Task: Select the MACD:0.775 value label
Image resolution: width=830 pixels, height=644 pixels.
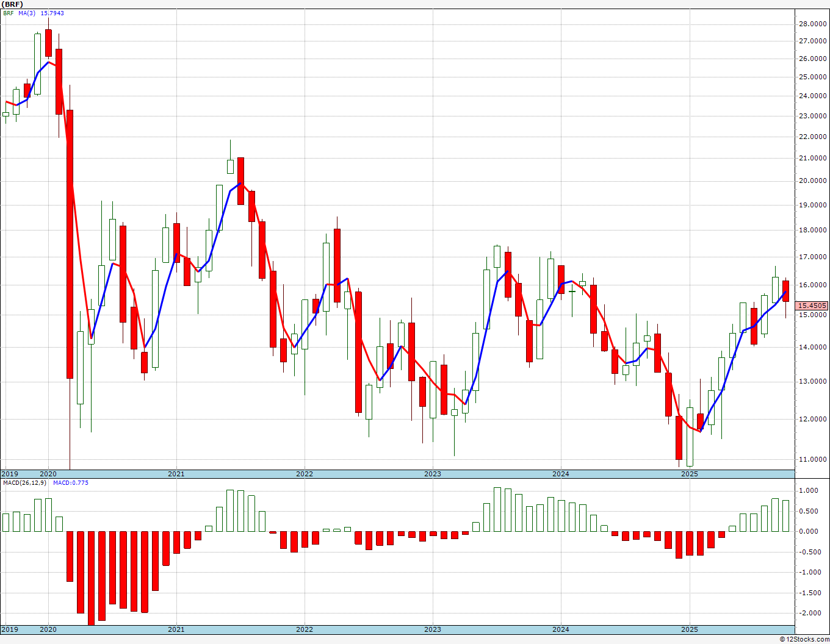Action: click(x=70, y=482)
